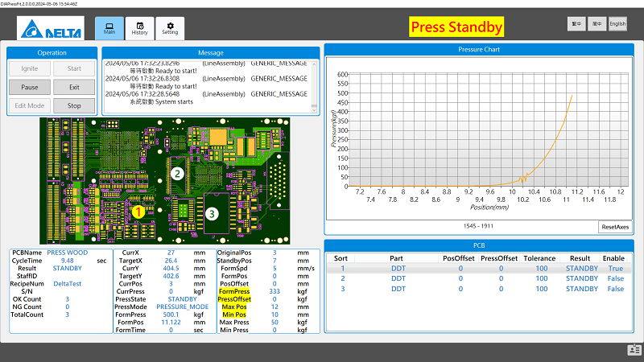Select press point marker 1 on PCB
The height and width of the screenshot is (362, 644).
click(x=138, y=212)
